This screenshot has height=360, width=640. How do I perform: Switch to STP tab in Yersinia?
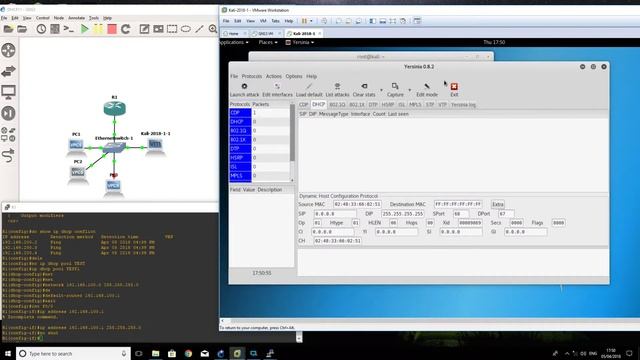click(x=430, y=105)
